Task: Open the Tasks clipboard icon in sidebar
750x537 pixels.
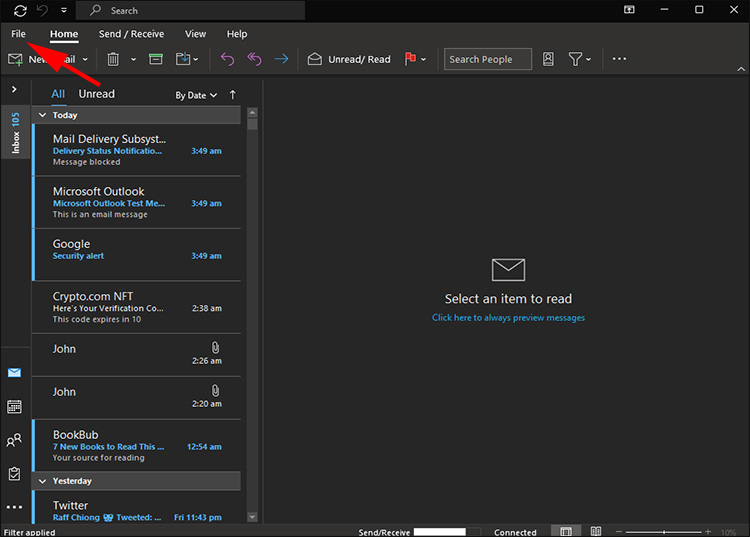Action: (x=14, y=473)
